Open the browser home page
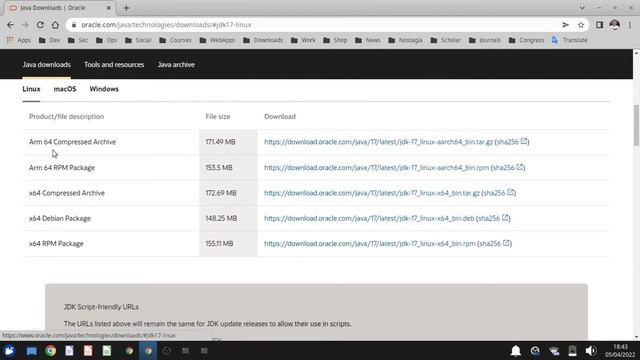The width and height of the screenshot is (640, 360). [x=55, y=25]
